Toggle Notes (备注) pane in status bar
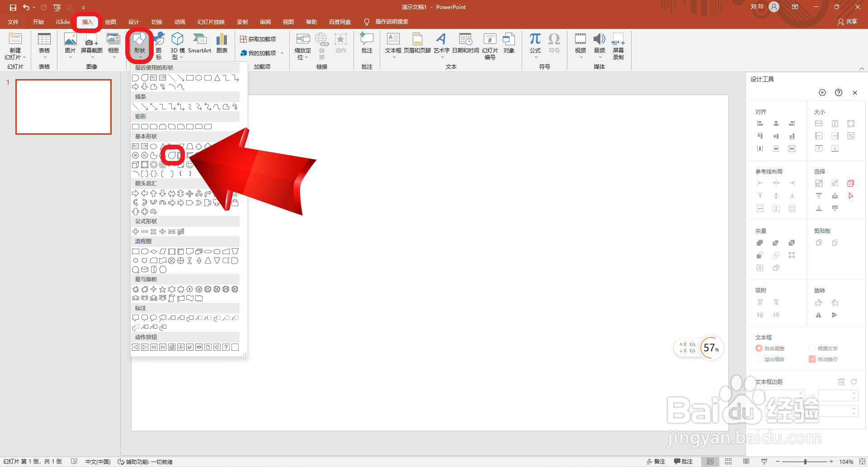Screen dimensions: 868x467 (x=656, y=462)
